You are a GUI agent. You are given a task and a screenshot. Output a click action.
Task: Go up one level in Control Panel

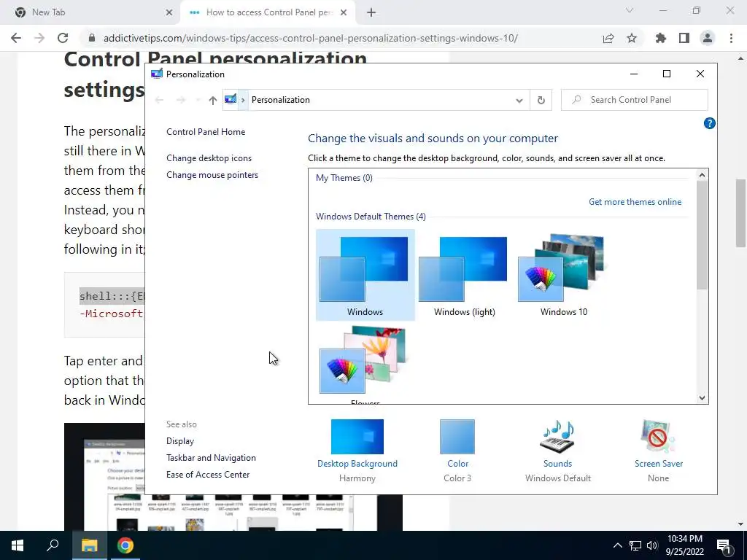(x=212, y=100)
